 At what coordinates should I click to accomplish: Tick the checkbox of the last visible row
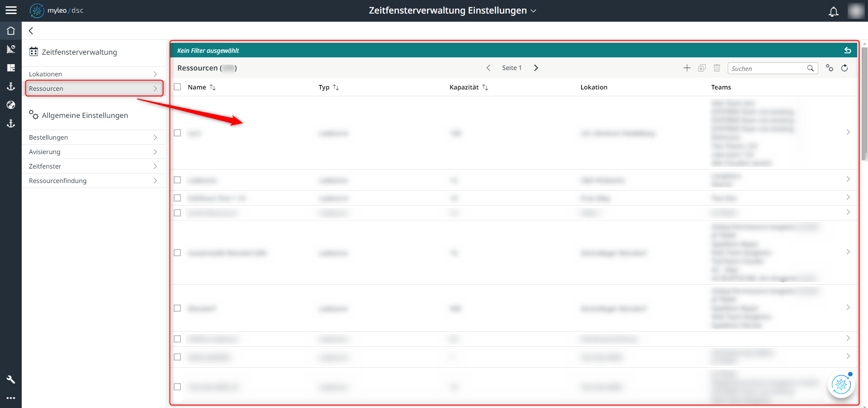click(x=177, y=387)
